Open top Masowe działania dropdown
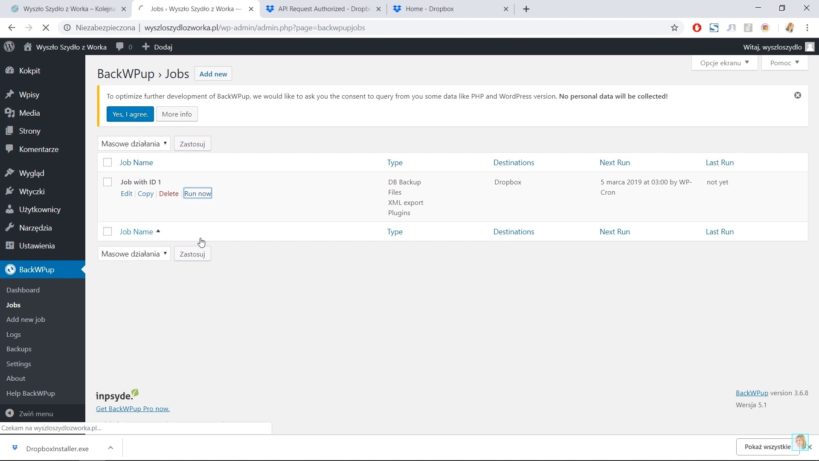Viewport: 819px width, 461px height. [134, 144]
